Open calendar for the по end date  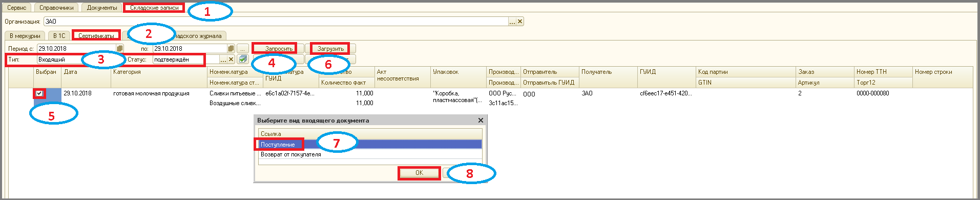pos(231,49)
